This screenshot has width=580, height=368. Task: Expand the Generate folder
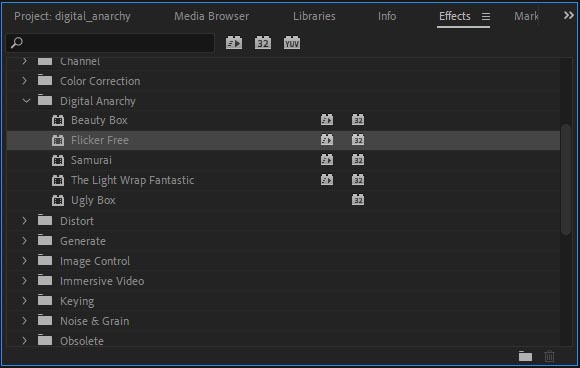[x=24, y=241]
